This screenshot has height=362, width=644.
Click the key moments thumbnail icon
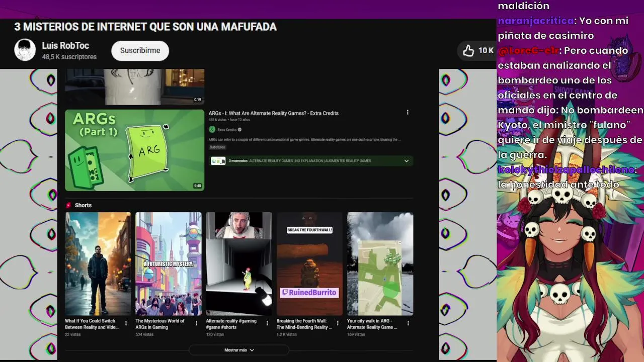[218, 161]
